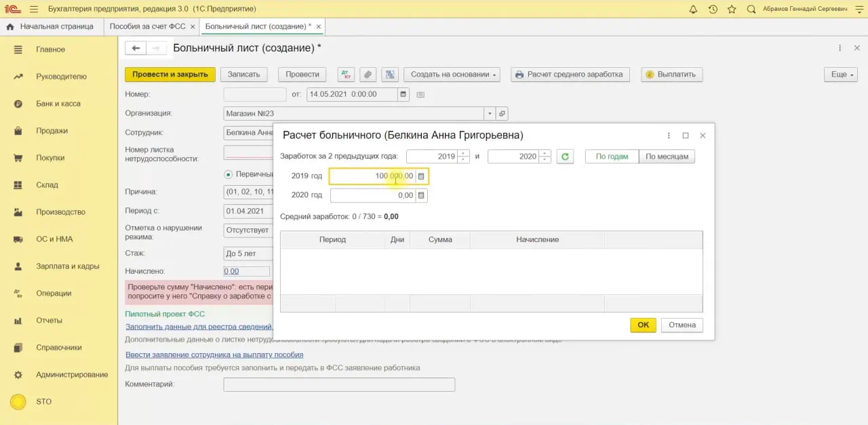The width and height of the screenshot is (868, 425).
Task: Click green refresh earnings icon
Action: pos(565,157)
